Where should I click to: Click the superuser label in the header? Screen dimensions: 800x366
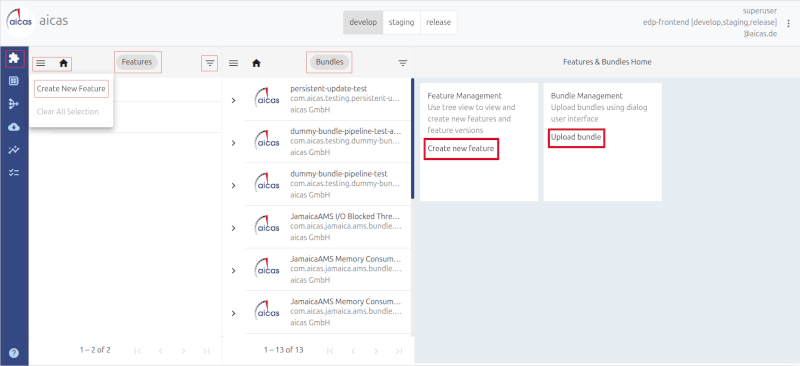coord(760,11)
